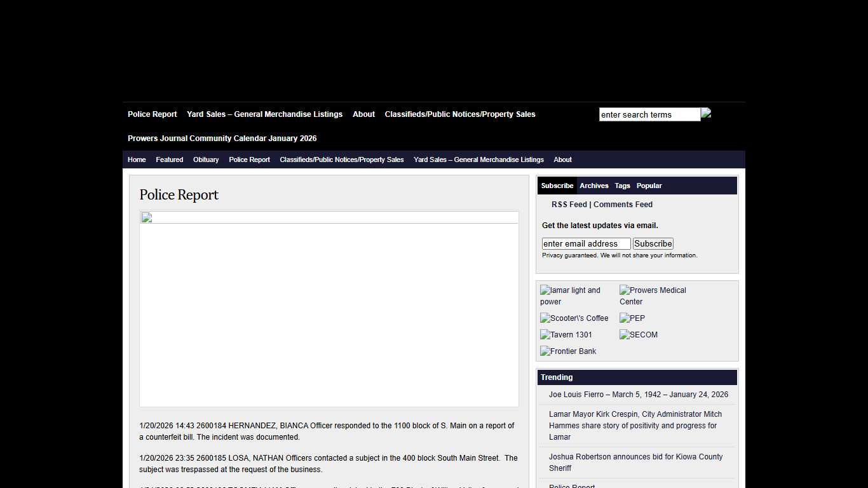This screenshot has width=868, height=488.
Task: Click the Scooter's Coffee sponsor image
Action: click(574, 318)
